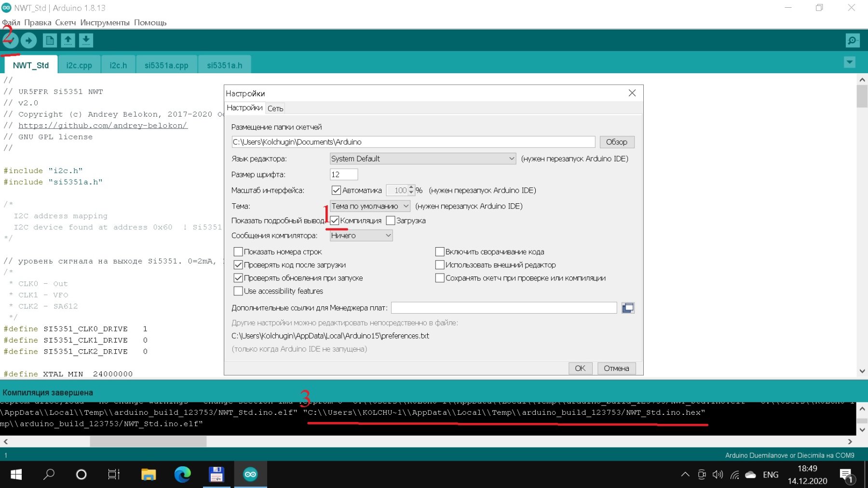This screenshot has width=868, height=488.
Task: Click Отмена to cancel settings
Action: coord(616,369)
